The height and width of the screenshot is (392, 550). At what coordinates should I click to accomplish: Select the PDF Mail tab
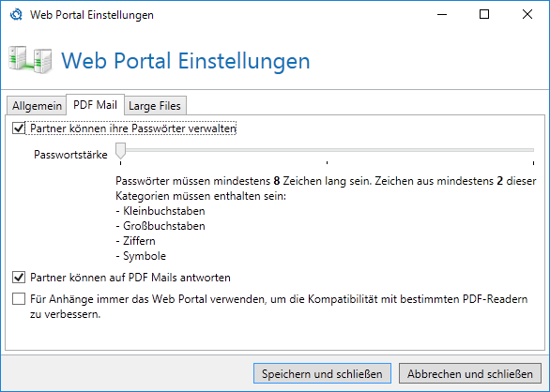95,105
